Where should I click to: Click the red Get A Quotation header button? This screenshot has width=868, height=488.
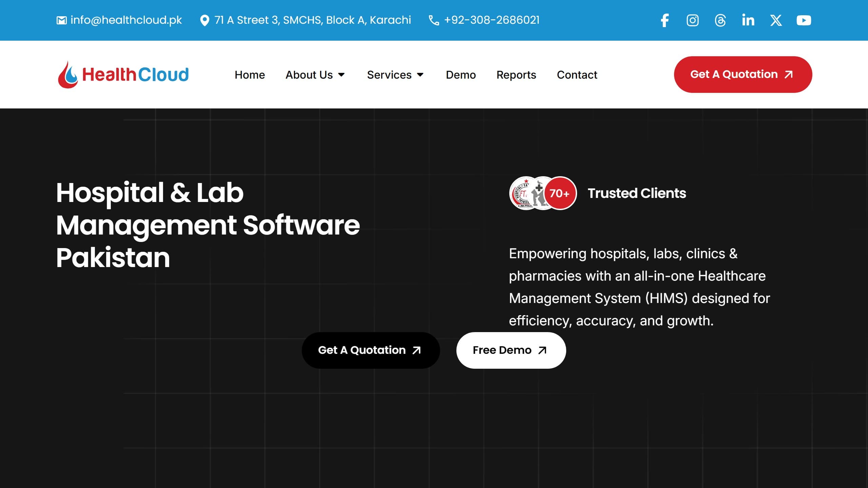(x=743, y=75)
